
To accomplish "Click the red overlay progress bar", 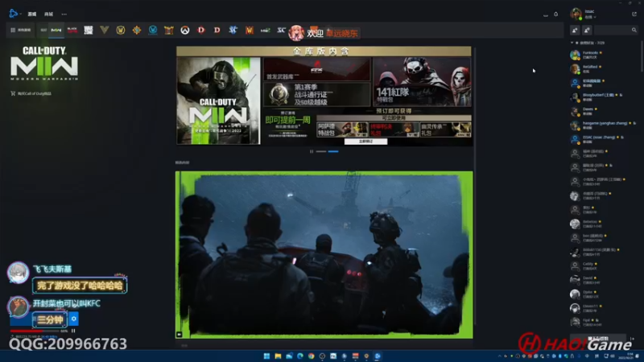I will coord(35,331).
